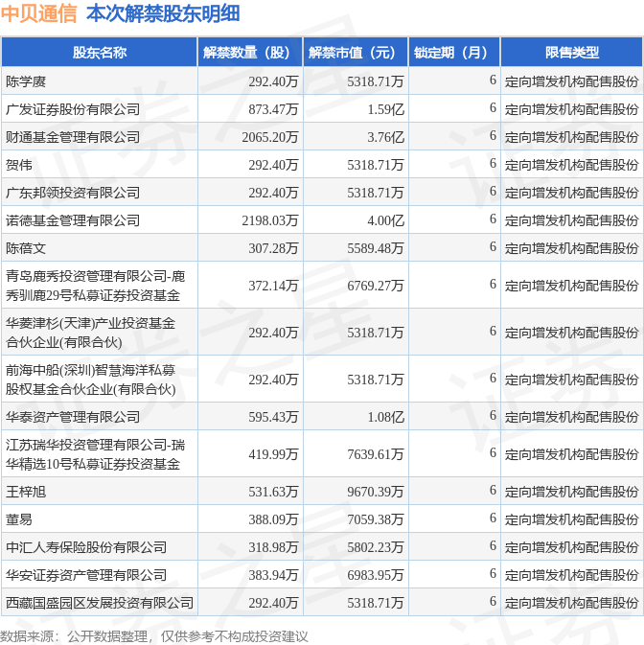
Task: Select the 股东名称 column header
Action: (x=100, y=53)
